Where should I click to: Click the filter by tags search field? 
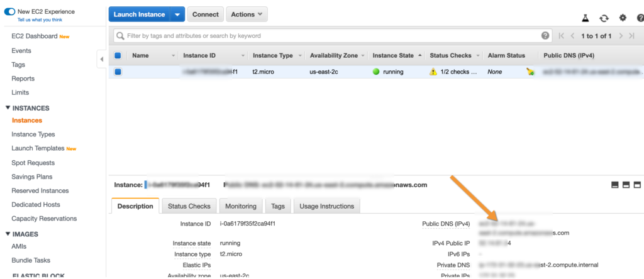point(327,36)
